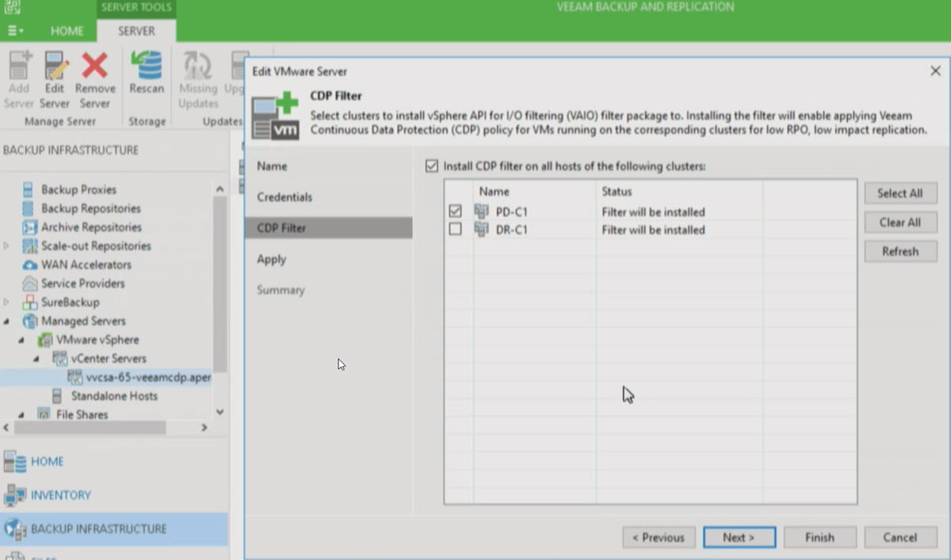
Task: Click PD-C1 'Filter will be installed' status
Action: click(x=653, y=211)
